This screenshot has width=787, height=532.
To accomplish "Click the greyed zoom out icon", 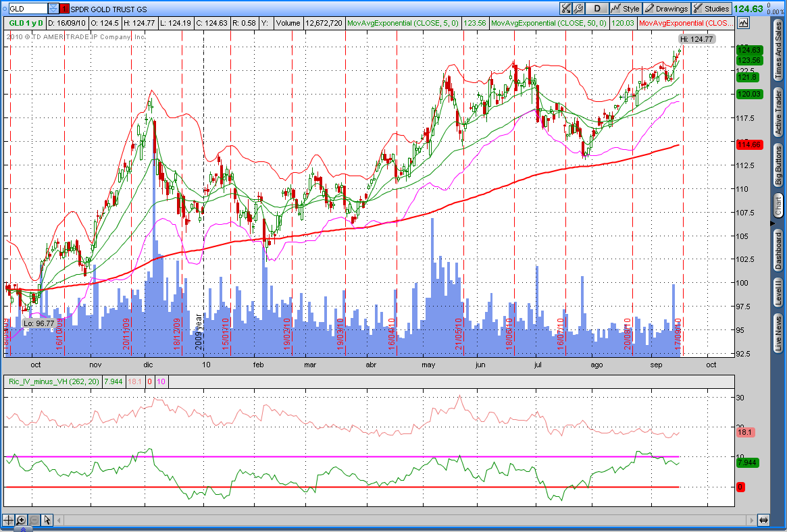I will (34, 520).
